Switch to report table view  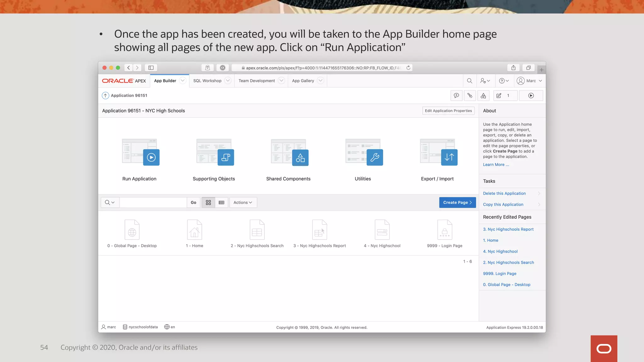tap(221, 203)
